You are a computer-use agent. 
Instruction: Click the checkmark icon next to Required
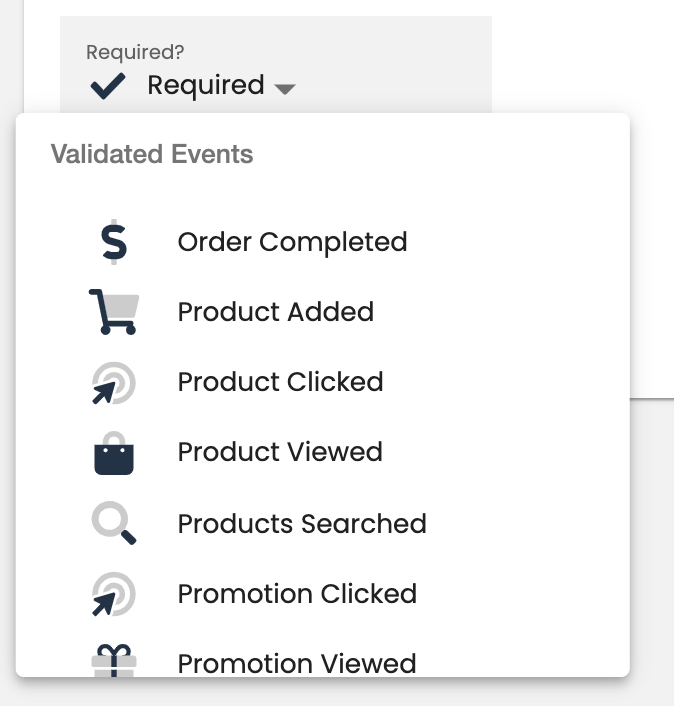click(108, 86)
